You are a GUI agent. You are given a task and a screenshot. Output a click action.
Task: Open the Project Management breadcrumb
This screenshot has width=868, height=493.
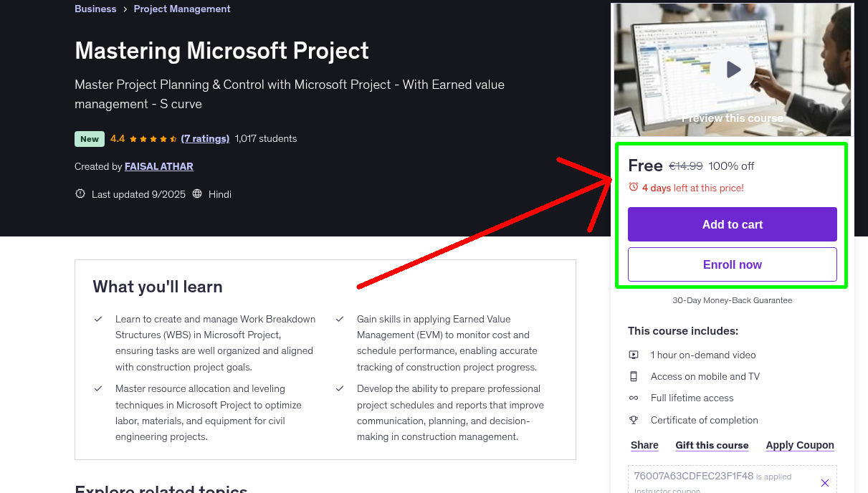click(x=182, y=9)
